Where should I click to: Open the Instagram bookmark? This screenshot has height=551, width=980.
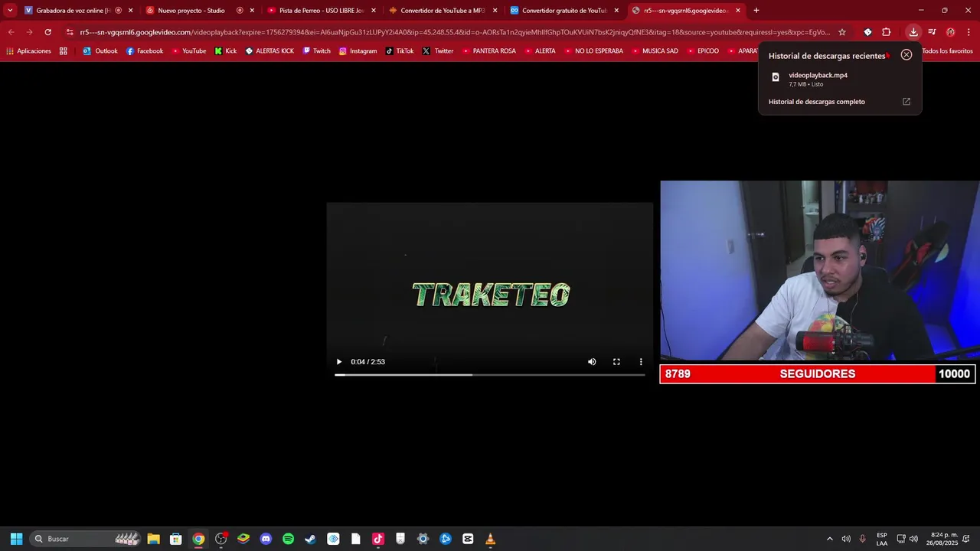coord(358,51)
